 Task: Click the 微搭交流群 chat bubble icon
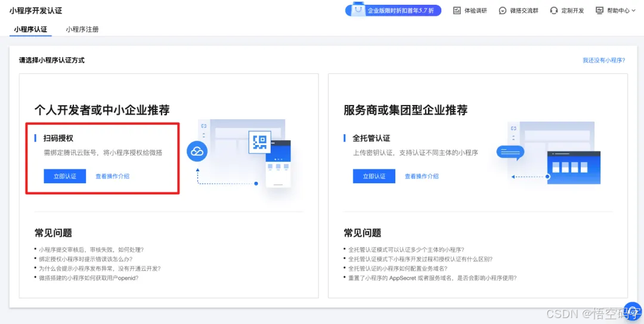coord(503,11)
